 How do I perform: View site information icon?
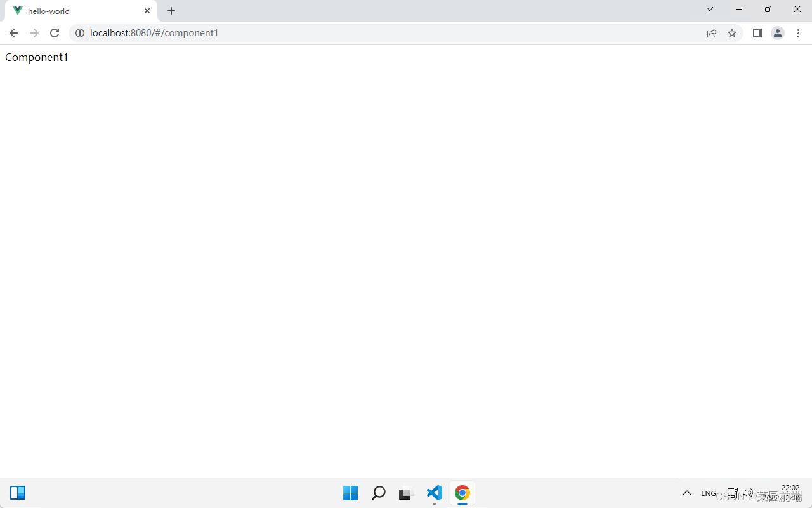pos(80,33)
